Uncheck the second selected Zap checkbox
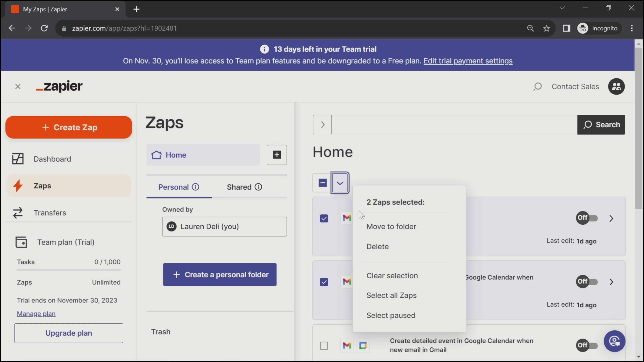The image size is (644, 362). [x=324, y=282]
